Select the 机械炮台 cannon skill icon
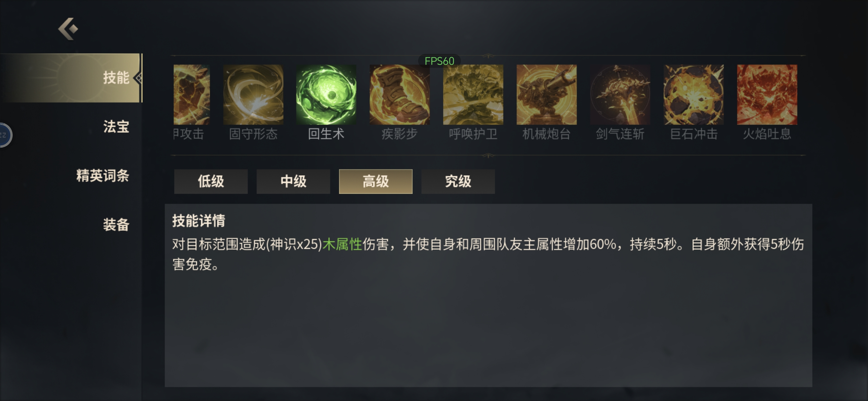The width and height of the screenshot is (868, 401). click(546, 95)
